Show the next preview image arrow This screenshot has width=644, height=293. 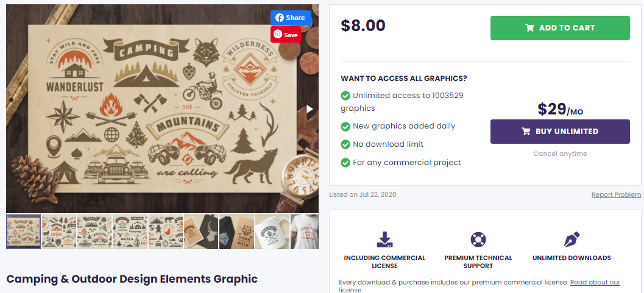[x=310, y=109]
